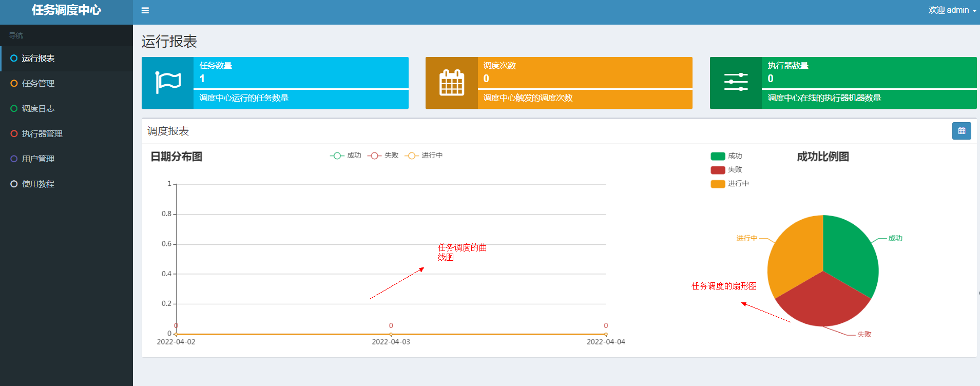Open the 运行报表 menu item
This screenshot has height=386, width=980.
pyautogui.click(x=66, y=59)
